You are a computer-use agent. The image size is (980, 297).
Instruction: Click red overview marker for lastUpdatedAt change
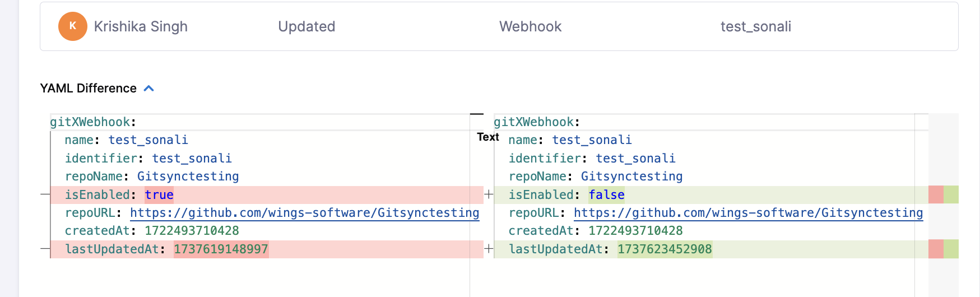click(936, 249)
